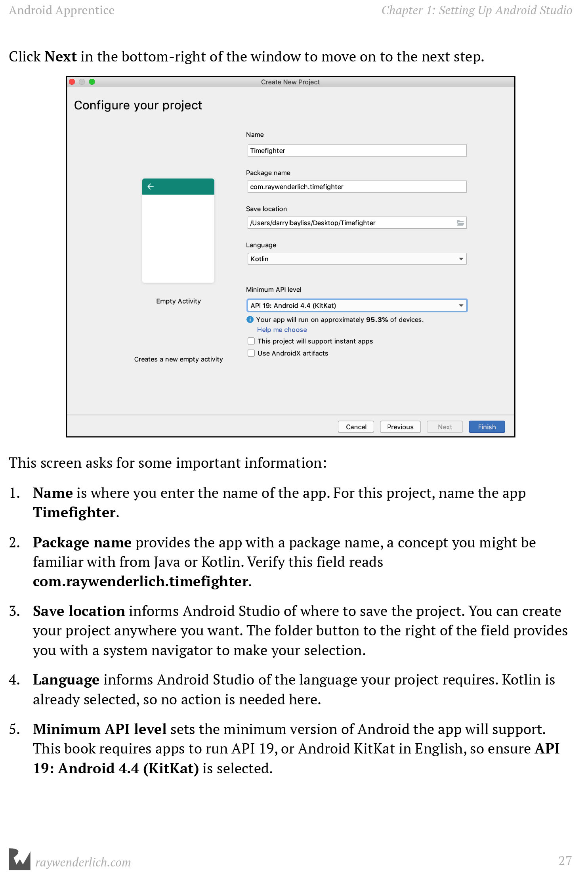Click the Name field containing Timefighter

coord(357,151)
